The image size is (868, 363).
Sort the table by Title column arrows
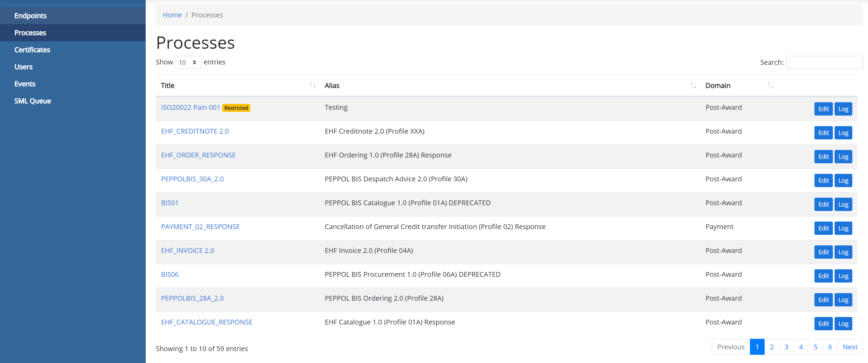point(313,86)
